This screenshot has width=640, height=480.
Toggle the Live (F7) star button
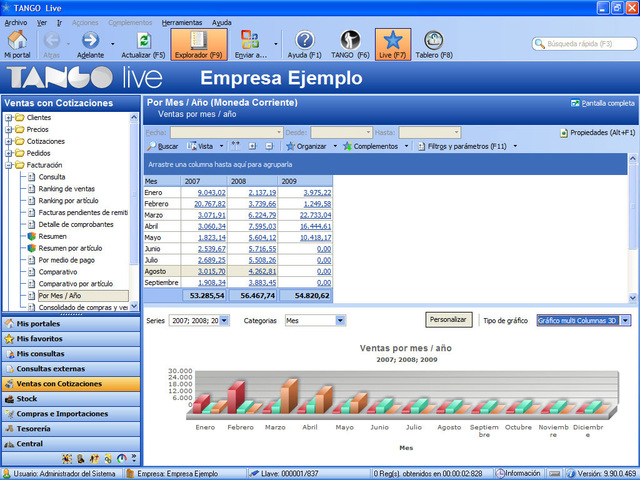coord(393,45)
